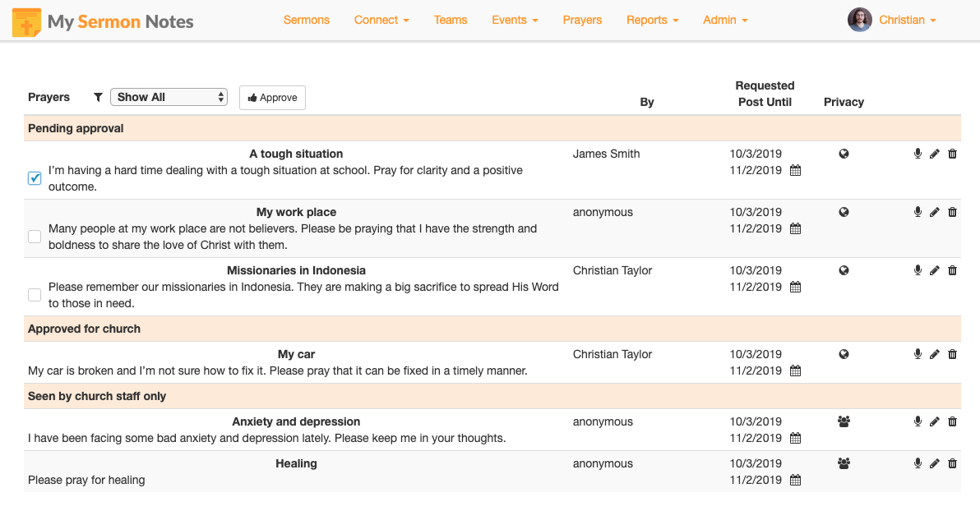Select the 'Missionaries in Indonesia' checkbox
The width and height of the screenshot is (980, 511).
[35, 295]
